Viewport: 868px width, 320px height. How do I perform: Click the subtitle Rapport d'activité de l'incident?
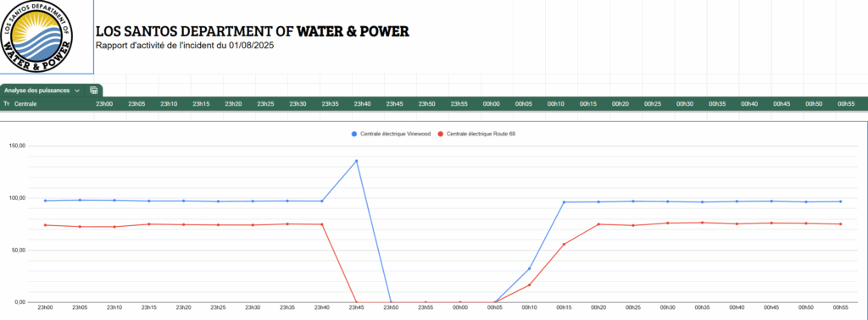click(x=184, y=46)
